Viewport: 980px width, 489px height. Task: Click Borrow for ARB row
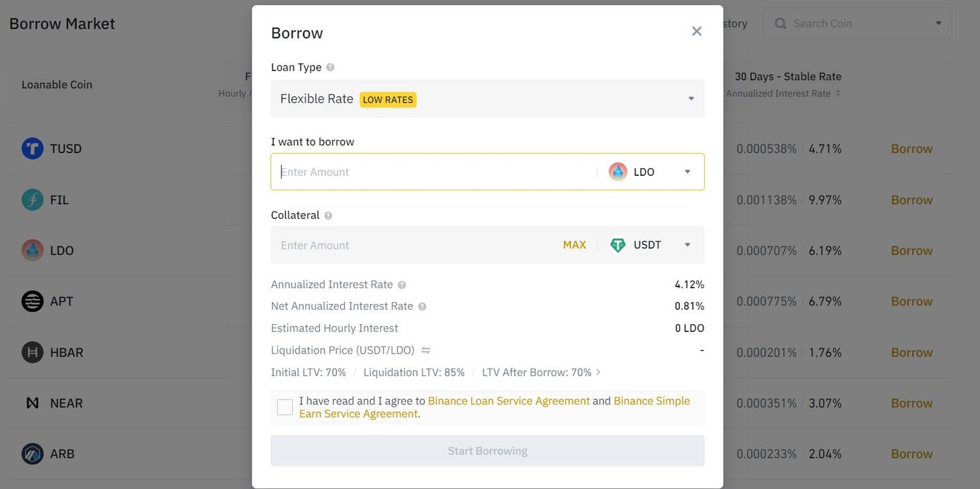tap(911, 454)
